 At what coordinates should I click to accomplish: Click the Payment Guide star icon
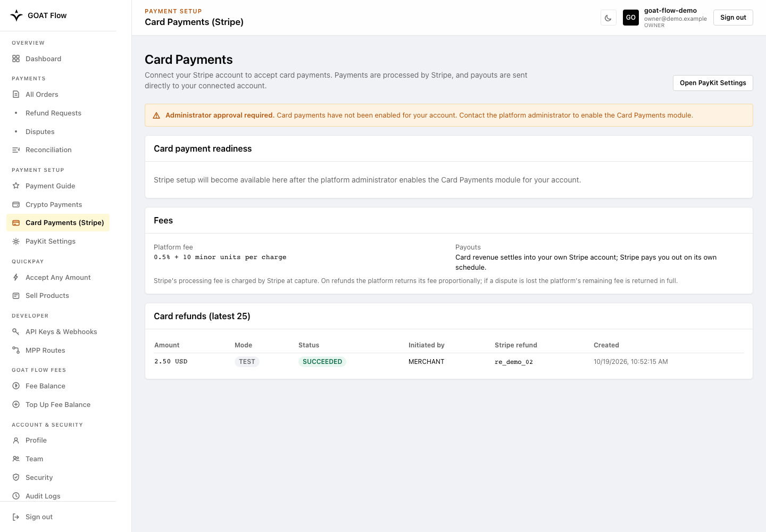point(16,186)
